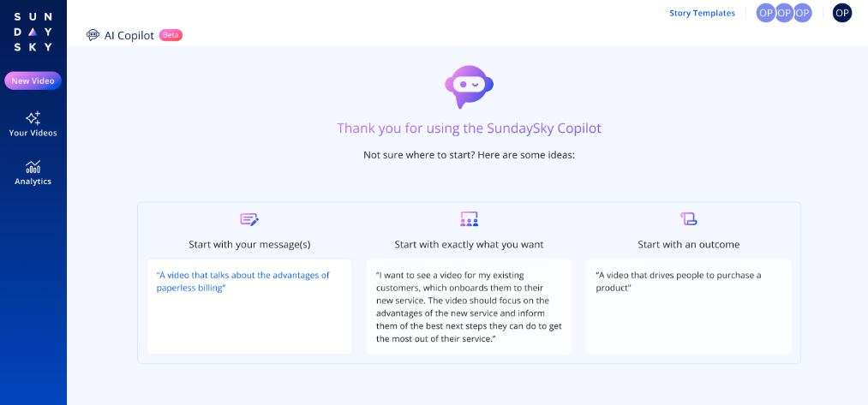Click the icon above "Start with your message(s)"
This screenshot has width=868, height=405.
(x=249, y=219)
